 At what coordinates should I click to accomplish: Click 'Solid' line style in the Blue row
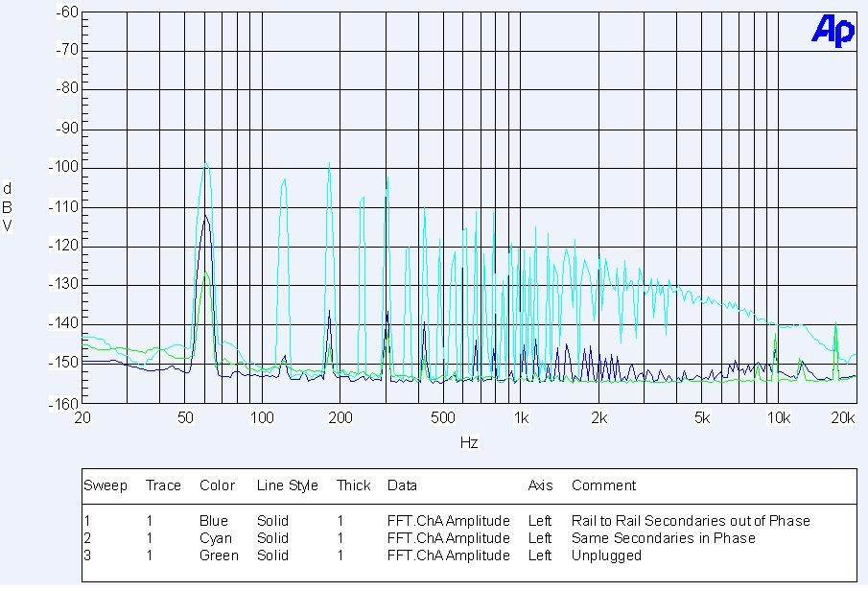(x=272, y=521)
